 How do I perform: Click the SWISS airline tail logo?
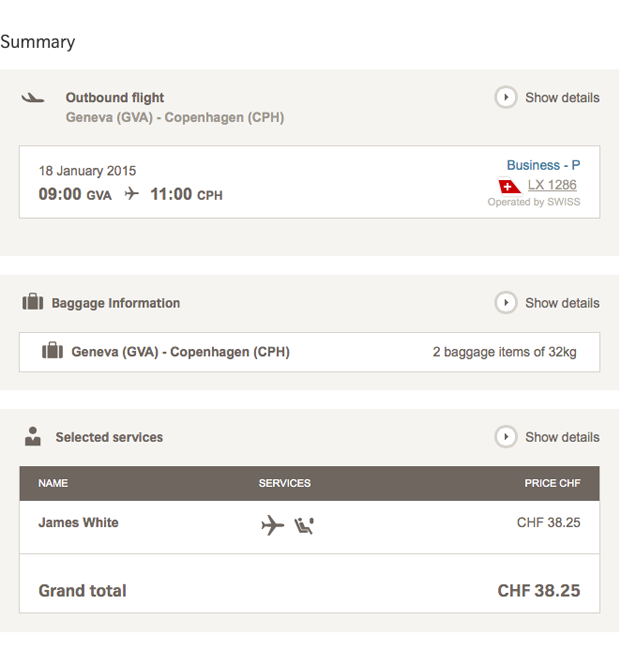pos(509,186)
